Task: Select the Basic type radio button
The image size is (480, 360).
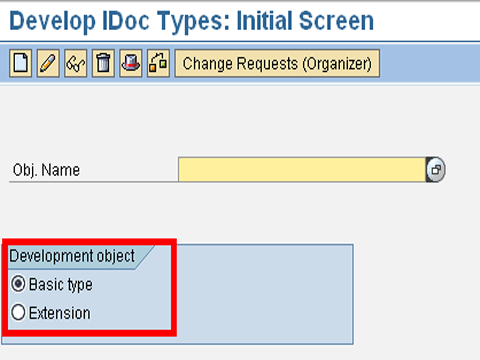Action: pyautogui.click(x=18, y=284)
